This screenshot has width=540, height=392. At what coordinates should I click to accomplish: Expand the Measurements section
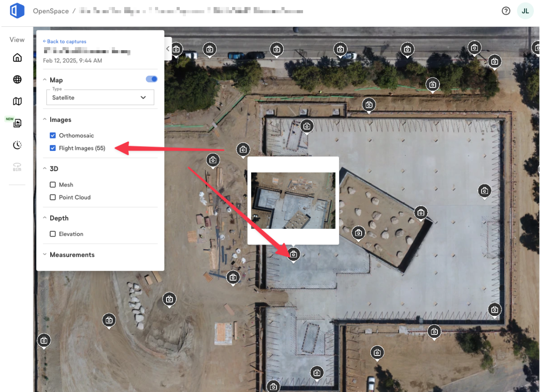(44, 254)
